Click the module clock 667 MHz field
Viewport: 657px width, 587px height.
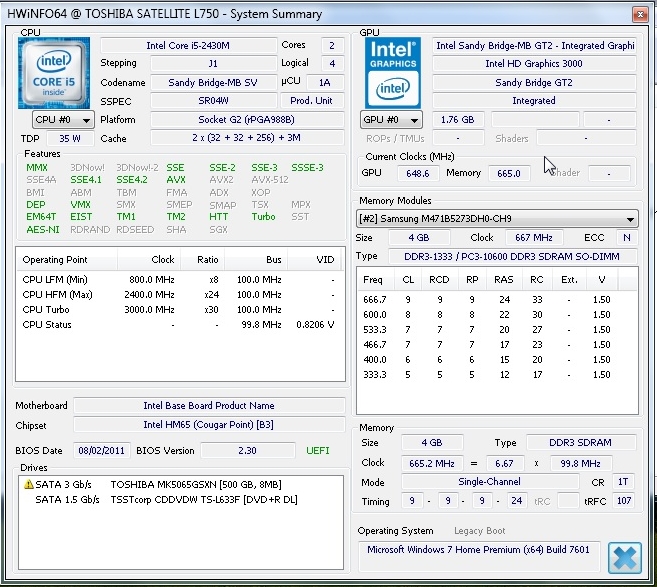click(534, 238)
